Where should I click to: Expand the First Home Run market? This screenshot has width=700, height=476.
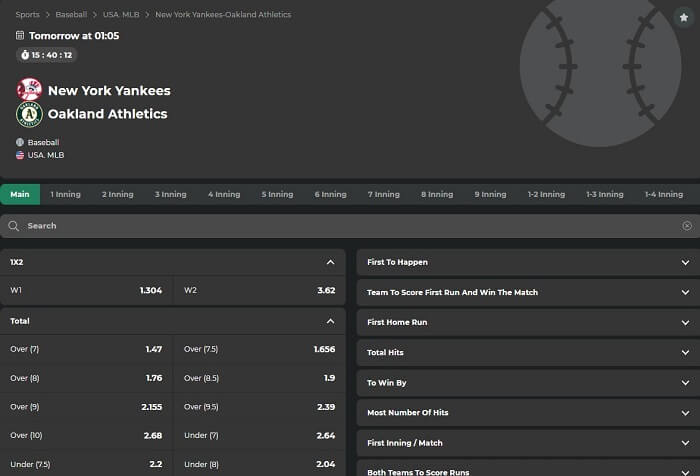pos(528,322)
